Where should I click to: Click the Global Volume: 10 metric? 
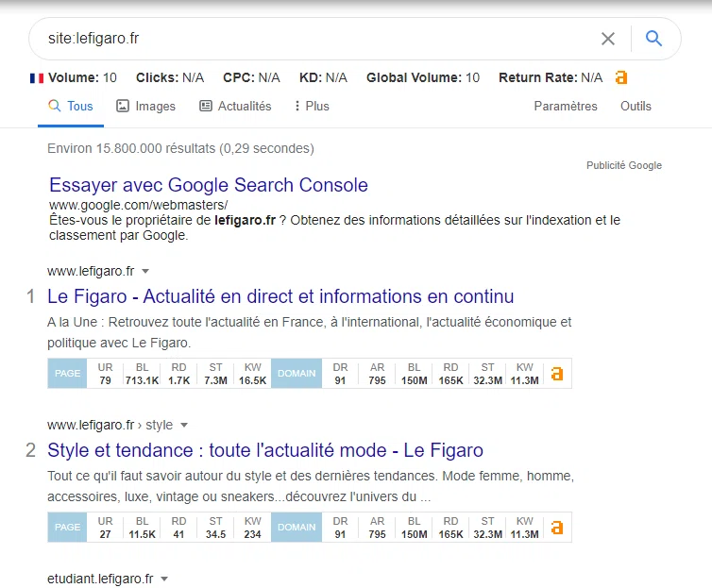pyautogui.click(x=423, y=78)
